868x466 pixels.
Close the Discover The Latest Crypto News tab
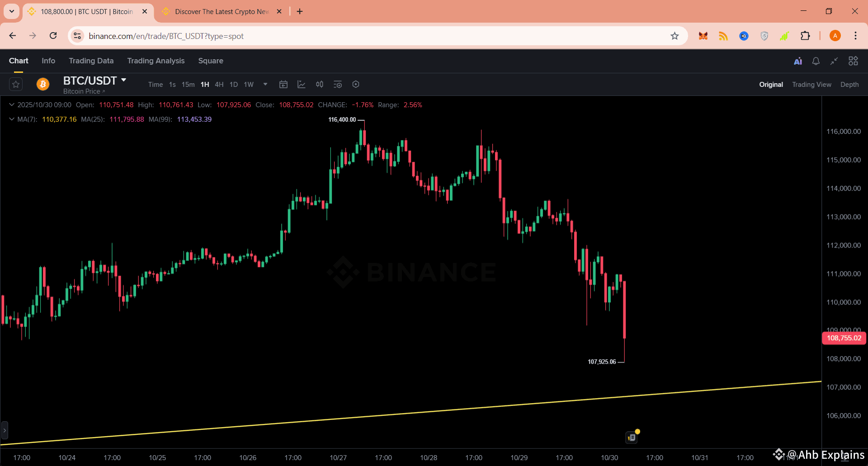[279, 11]
